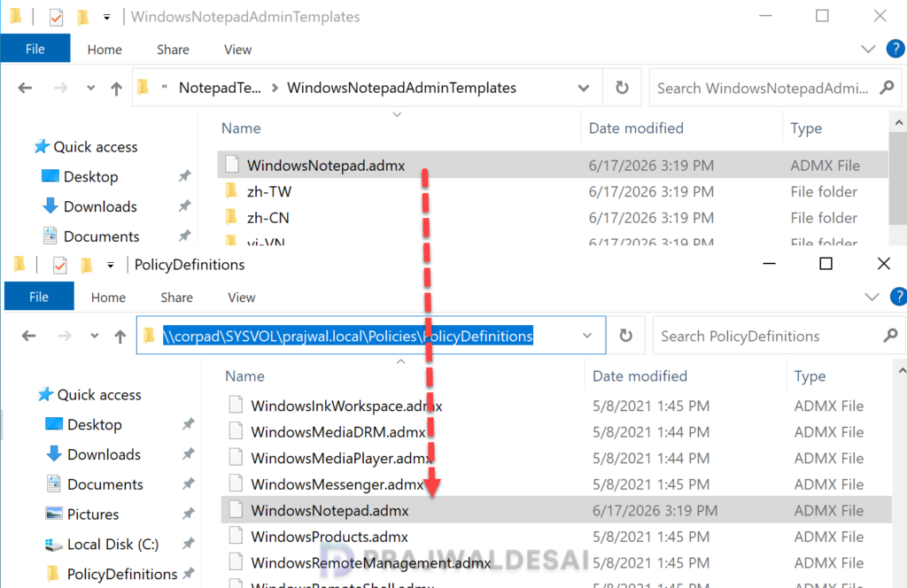Click NotepadTe... breadcrumb segment
907x588 pixels.
coord(220,88)
